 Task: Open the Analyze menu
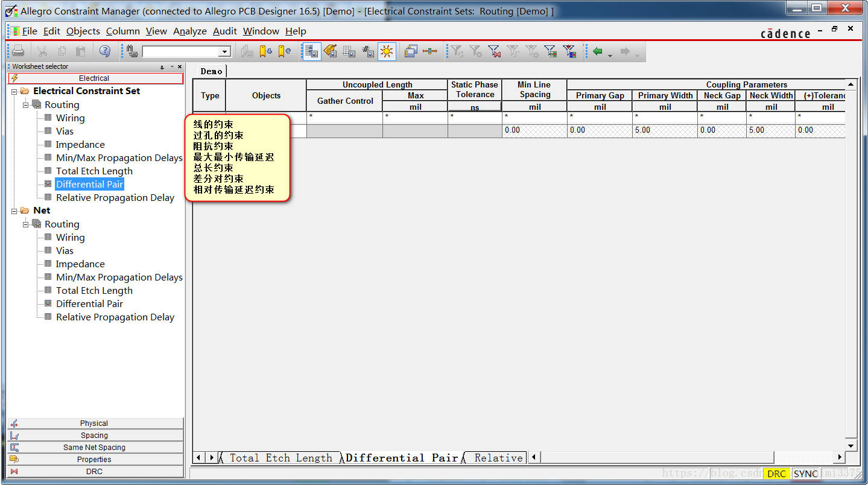pos(190,31)
